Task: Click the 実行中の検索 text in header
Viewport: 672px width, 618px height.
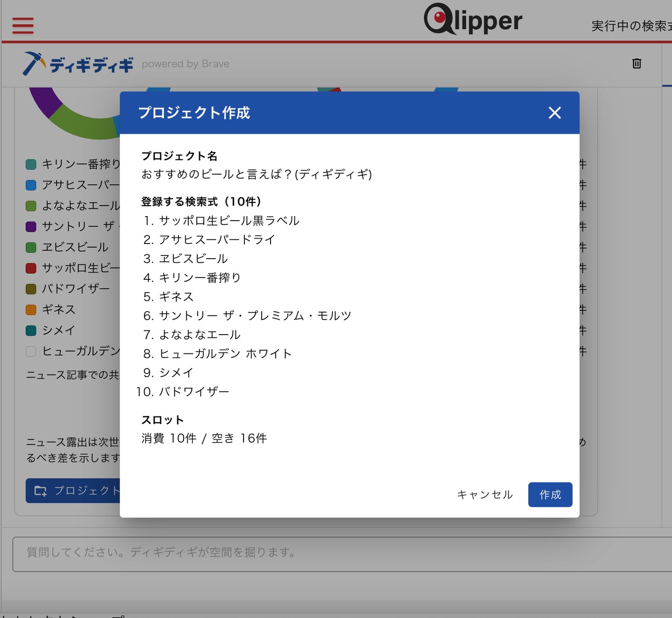Action: click(x=632, y=26)
